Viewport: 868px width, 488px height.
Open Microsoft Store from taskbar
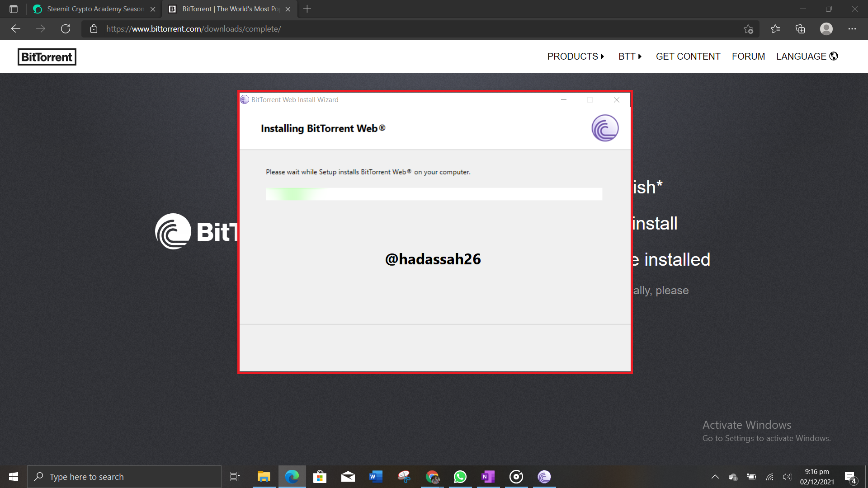click(320, 477)
